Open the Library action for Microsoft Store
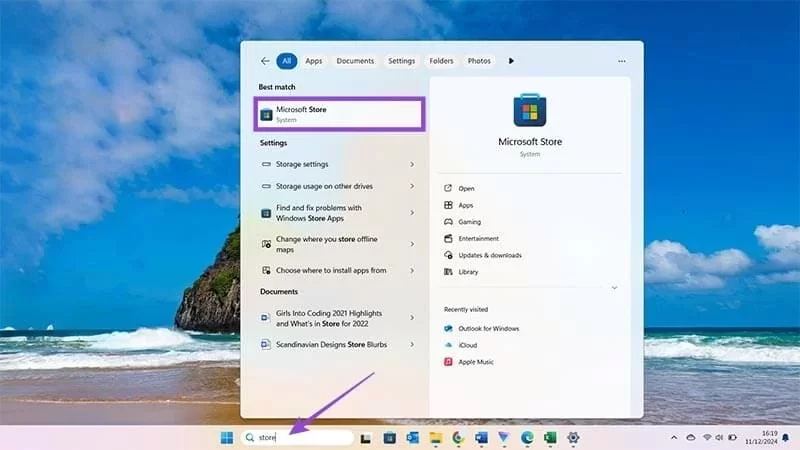 [468, 272]
